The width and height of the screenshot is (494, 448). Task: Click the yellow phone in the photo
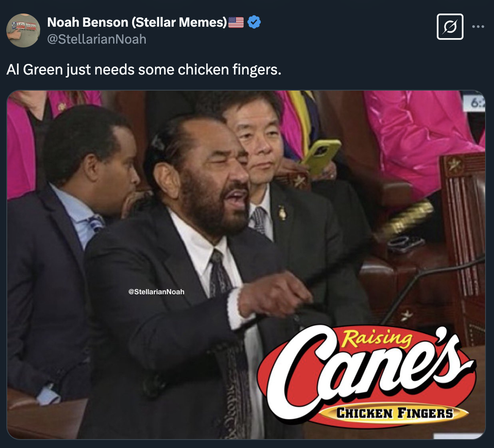click(x=321, y=156)
